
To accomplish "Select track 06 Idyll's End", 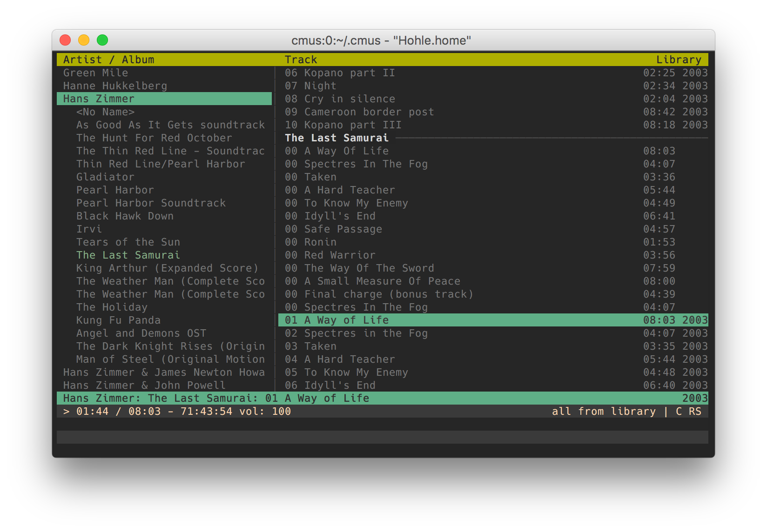I will click(493, 385).
